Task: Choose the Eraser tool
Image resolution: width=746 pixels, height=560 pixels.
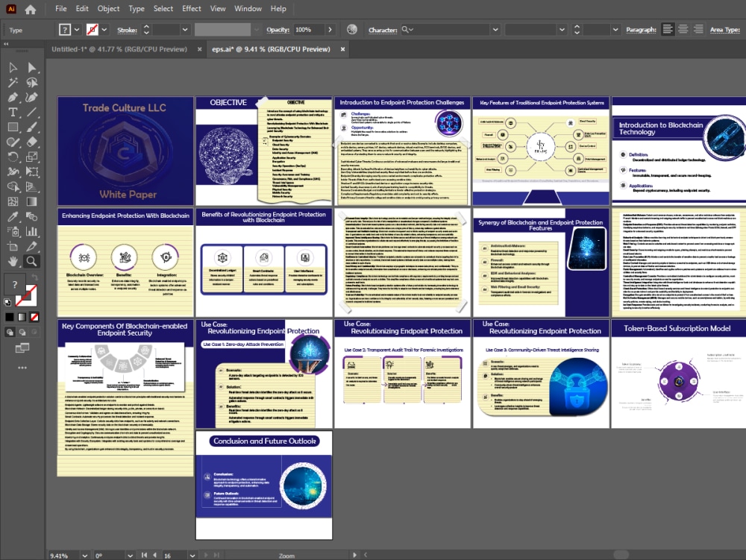Action: (32, 142)
